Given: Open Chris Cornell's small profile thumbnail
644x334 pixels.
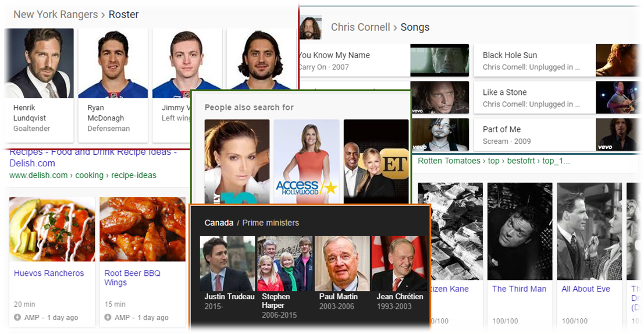Looking at the screenshot, I should point(311,27).
